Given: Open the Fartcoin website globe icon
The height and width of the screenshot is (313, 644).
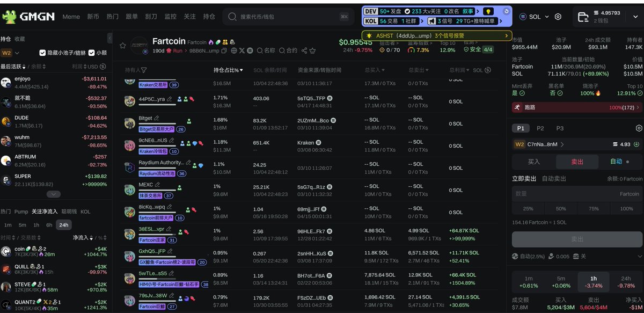Looking at the screenshot, I should (234, 50).
